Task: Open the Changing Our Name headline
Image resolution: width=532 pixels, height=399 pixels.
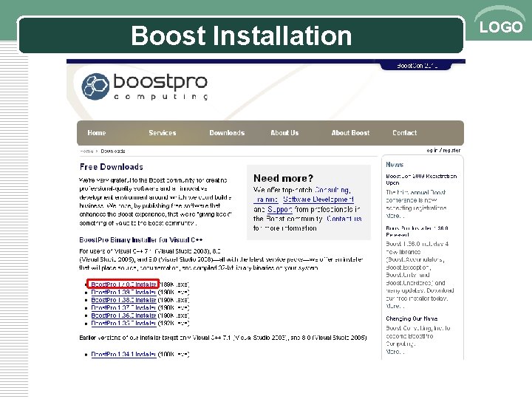Action: click(412, 318)
